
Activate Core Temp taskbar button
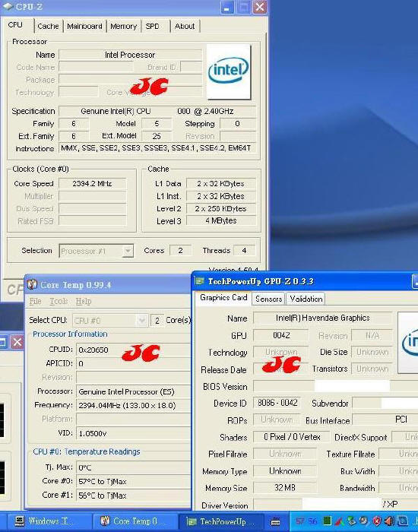click(135, 521)
